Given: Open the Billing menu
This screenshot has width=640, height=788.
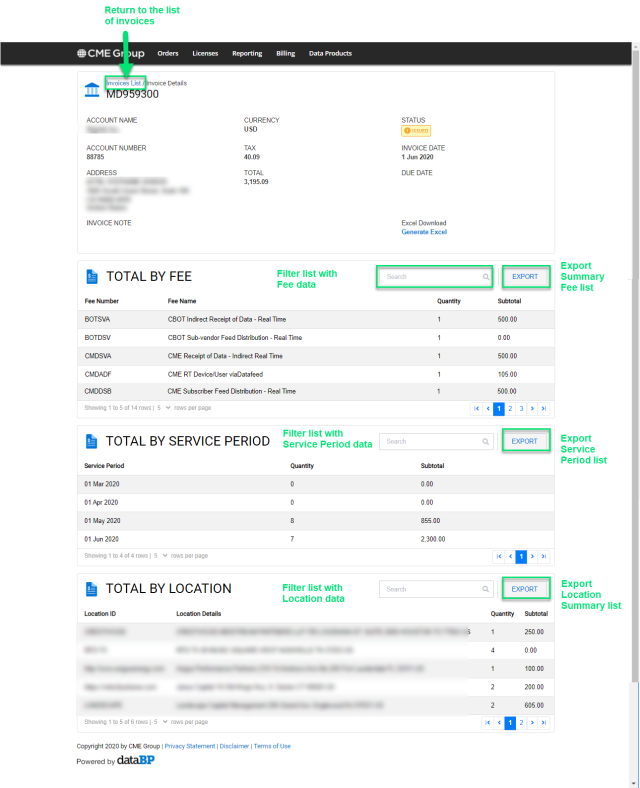Looking at the screenshot, I should coord(285,54).
